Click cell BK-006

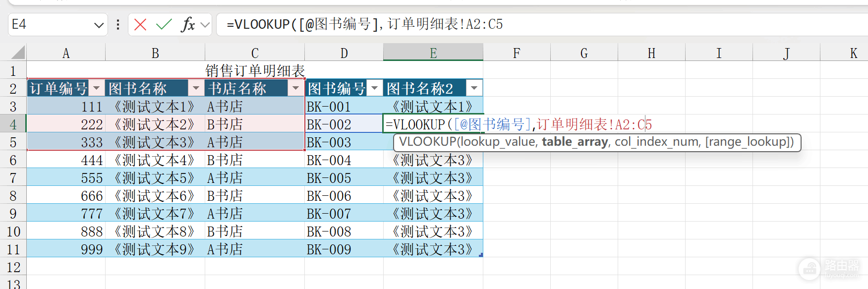click(344, 195)
